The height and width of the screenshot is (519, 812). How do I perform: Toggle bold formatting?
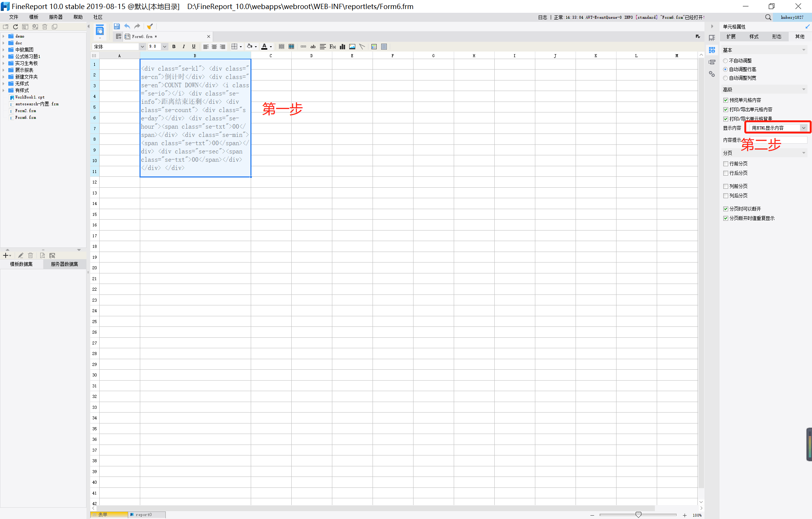pyautogui.click(x=174, y=47)
